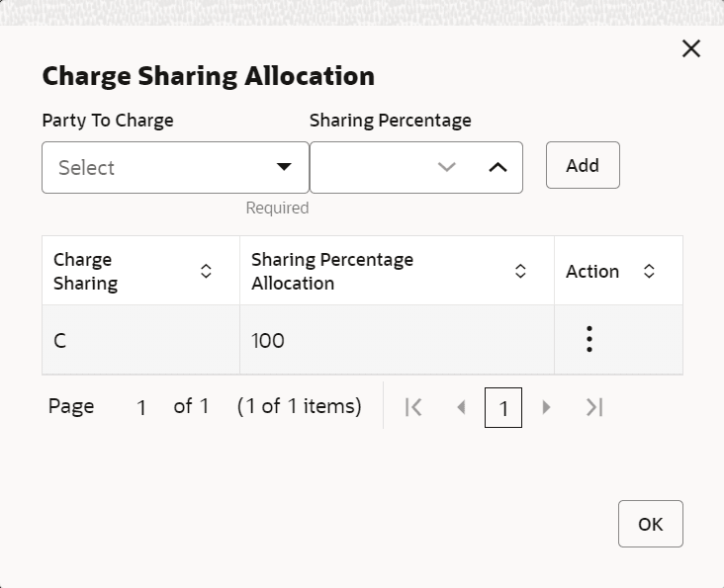Go to the next page
The image size is (724, 588).
(x=546, y=407)
